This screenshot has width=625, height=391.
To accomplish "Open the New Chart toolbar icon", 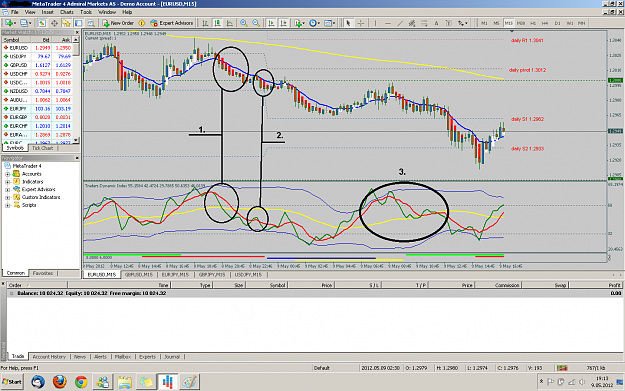I will [x=9, y=23].
